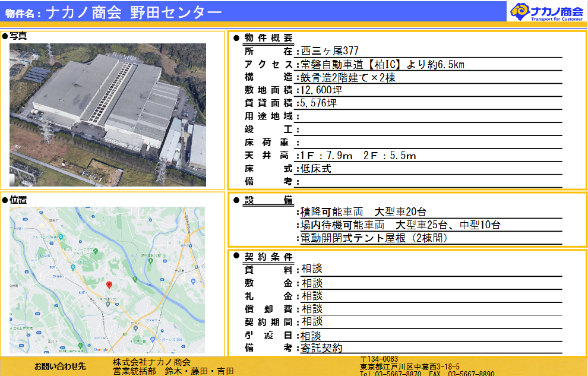Open the aerial warehouse photo
Image resolution: width=588 pixels, height=376 pixels.
[108, 115]
